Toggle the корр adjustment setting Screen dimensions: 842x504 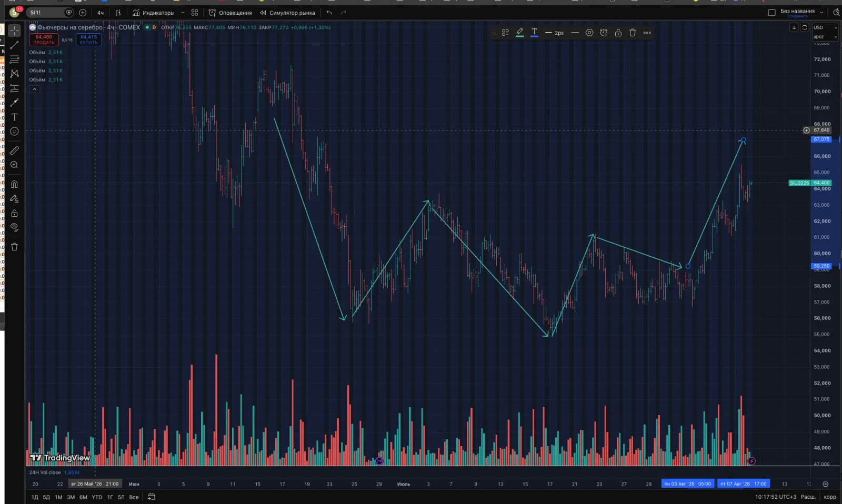click(830, 497)
